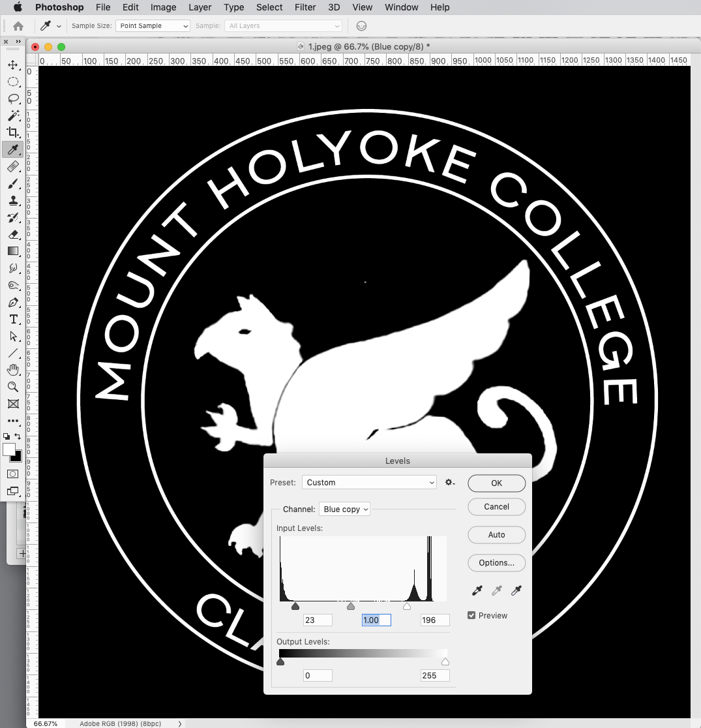Image resolution: width=701 pixels, height=728 pixels.
Task: Activate the Zoom tool
Action: click(13, 387)
